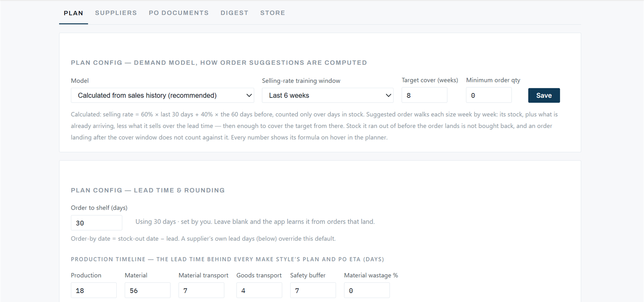Select the Production Timeline section heading

pyautogui.click(x=227, y=259)
